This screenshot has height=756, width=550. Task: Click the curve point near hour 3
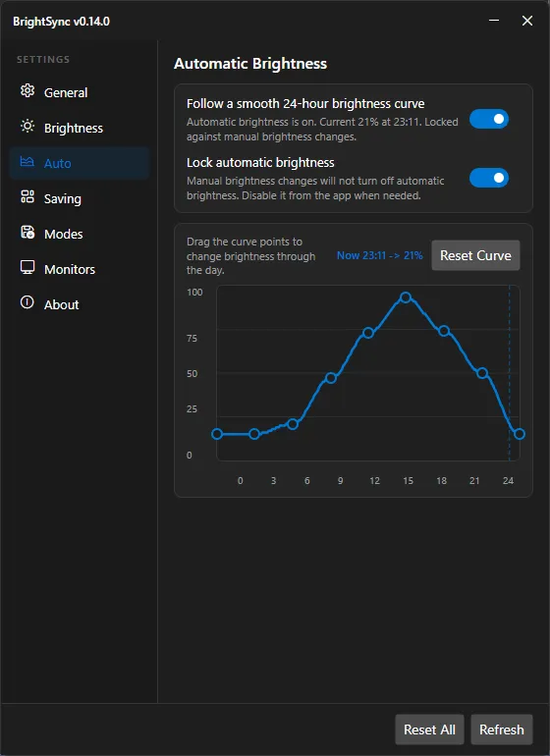[x=254, y=434]
